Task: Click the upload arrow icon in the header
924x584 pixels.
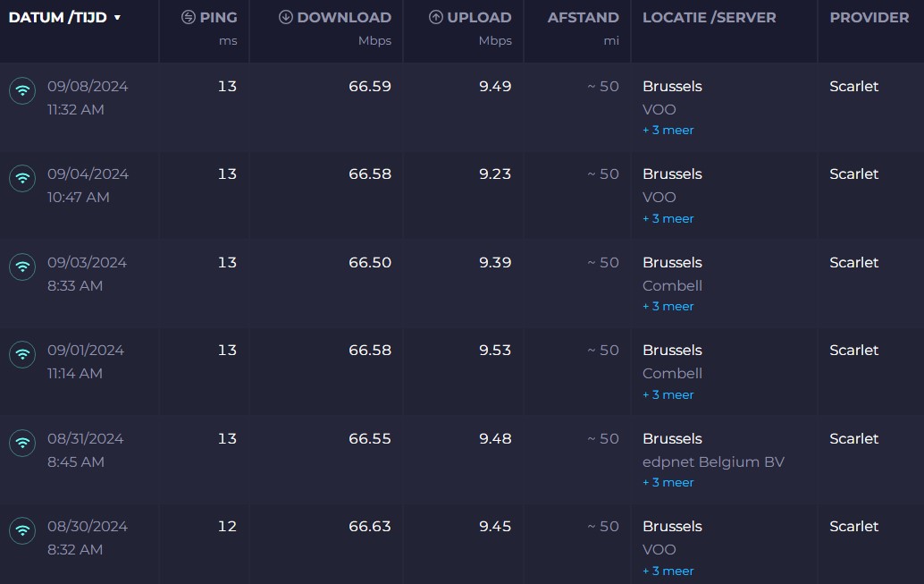Action: click(436, 17)
